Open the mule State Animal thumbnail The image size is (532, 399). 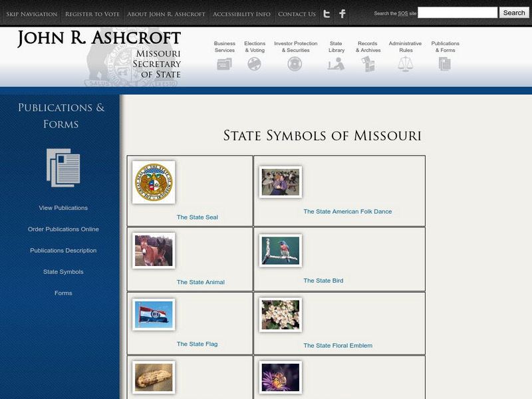coord(154,251)
